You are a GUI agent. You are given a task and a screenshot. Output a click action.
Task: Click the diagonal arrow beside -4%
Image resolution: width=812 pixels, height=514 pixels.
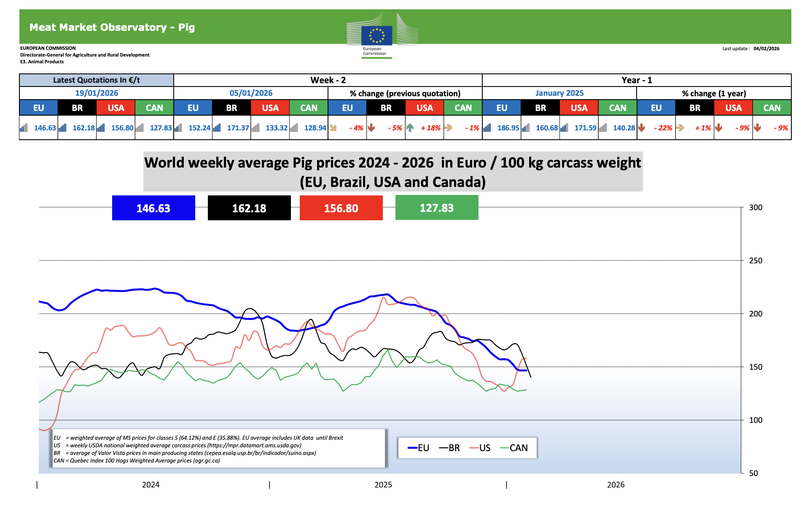click(x=333, y=127)
